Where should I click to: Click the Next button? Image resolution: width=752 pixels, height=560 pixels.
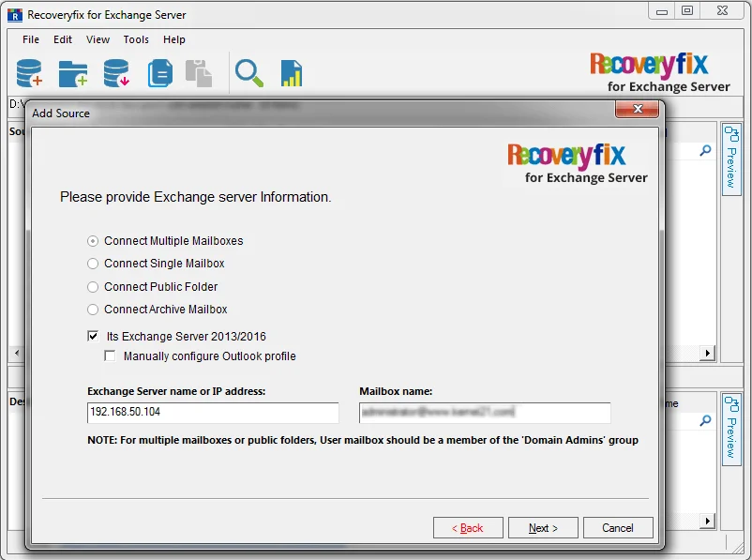[x=543, y=528]
